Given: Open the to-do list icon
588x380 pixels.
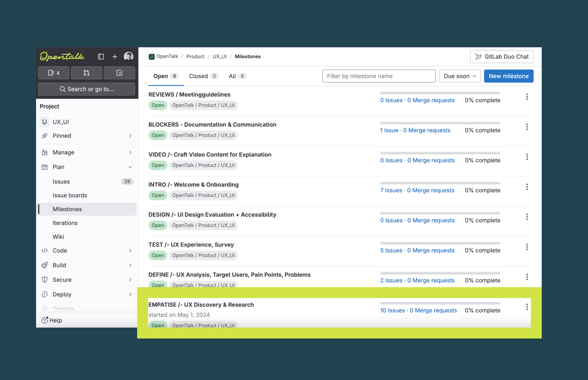Looking at the screenshot, I should coord(119,73).
